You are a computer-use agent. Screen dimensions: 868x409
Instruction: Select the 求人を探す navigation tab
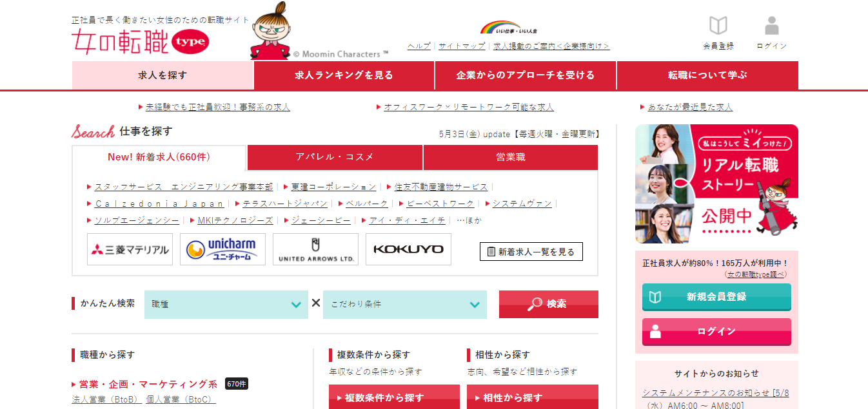pyautogui.click(x=163, y=75)
